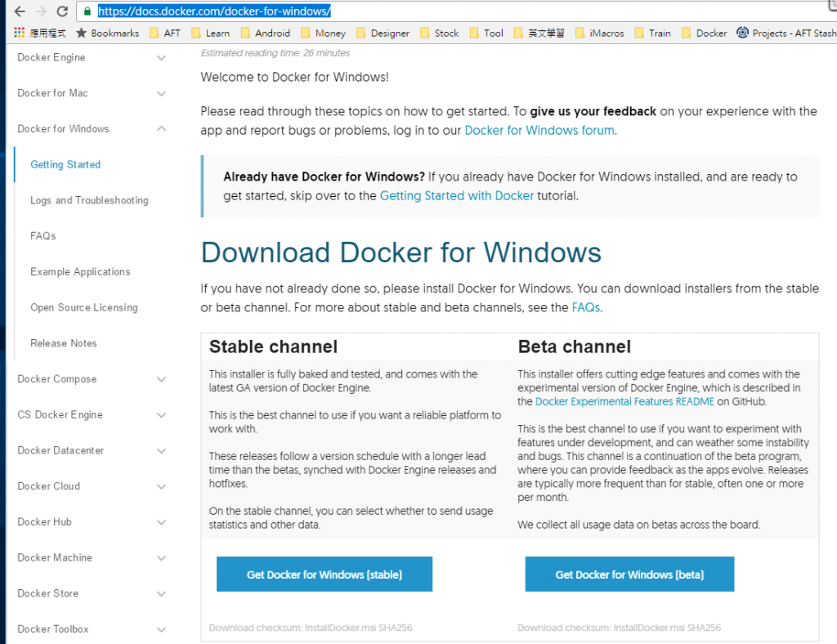Open Logs and Troubleshooting in the sidebar
Screen dimensions: 837x644
(x=89, y=200)
